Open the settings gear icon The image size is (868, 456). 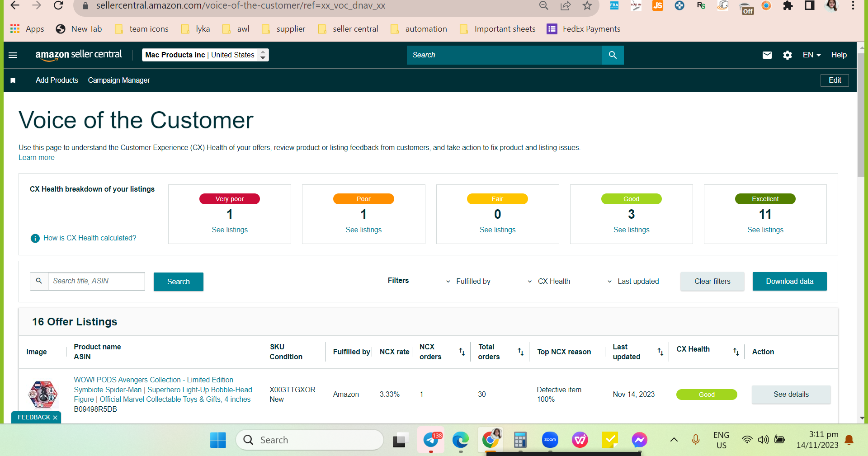pos(788,55)
